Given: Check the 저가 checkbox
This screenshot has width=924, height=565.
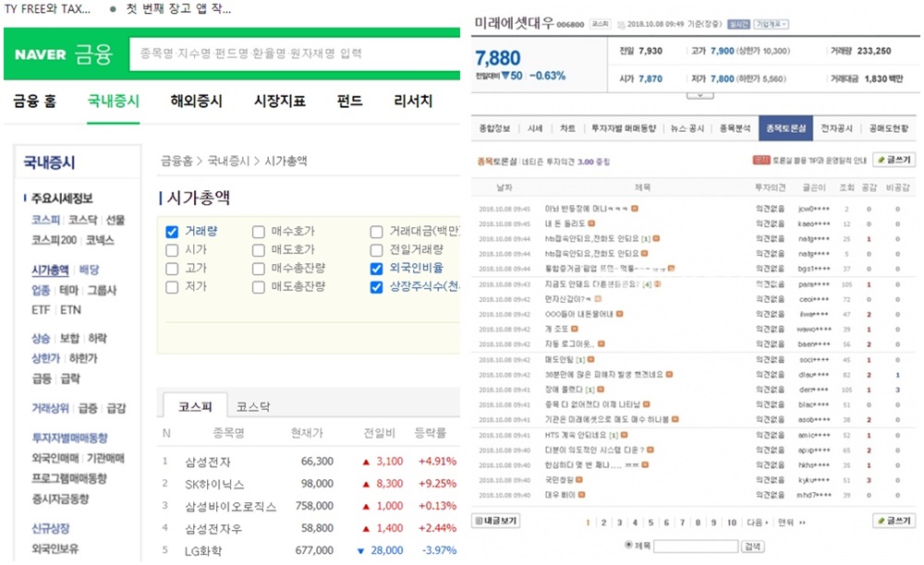Looking at the screenshot, I should (x=172, y=287).
